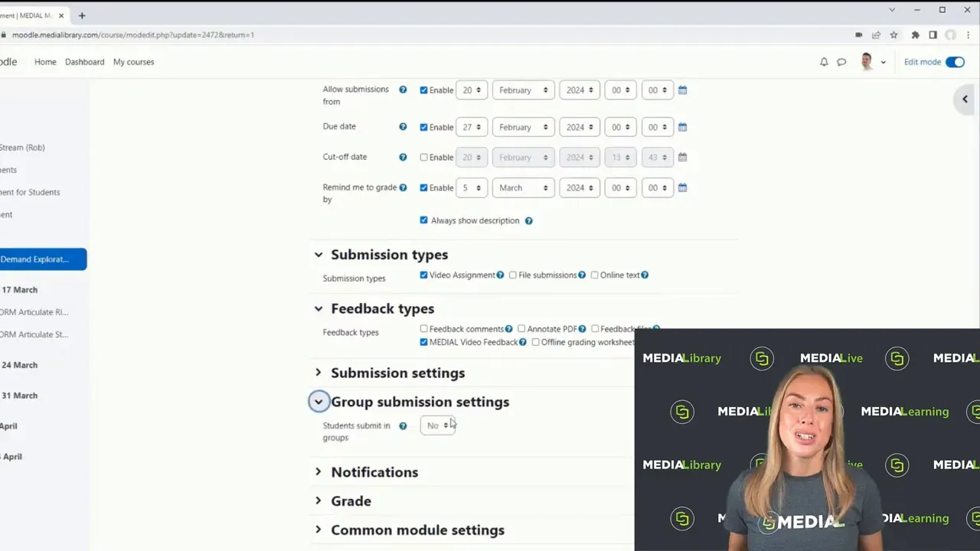
Task: Open user profile menu avatar
Action: click(867, 62)
